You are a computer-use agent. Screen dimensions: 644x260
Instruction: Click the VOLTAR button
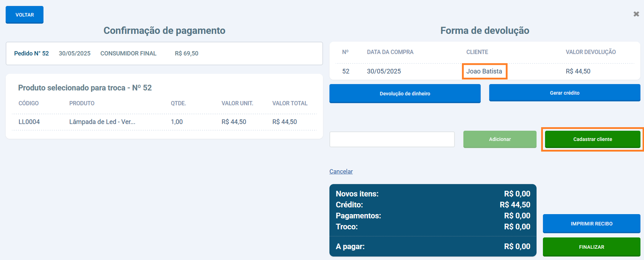tap(25, 15)
